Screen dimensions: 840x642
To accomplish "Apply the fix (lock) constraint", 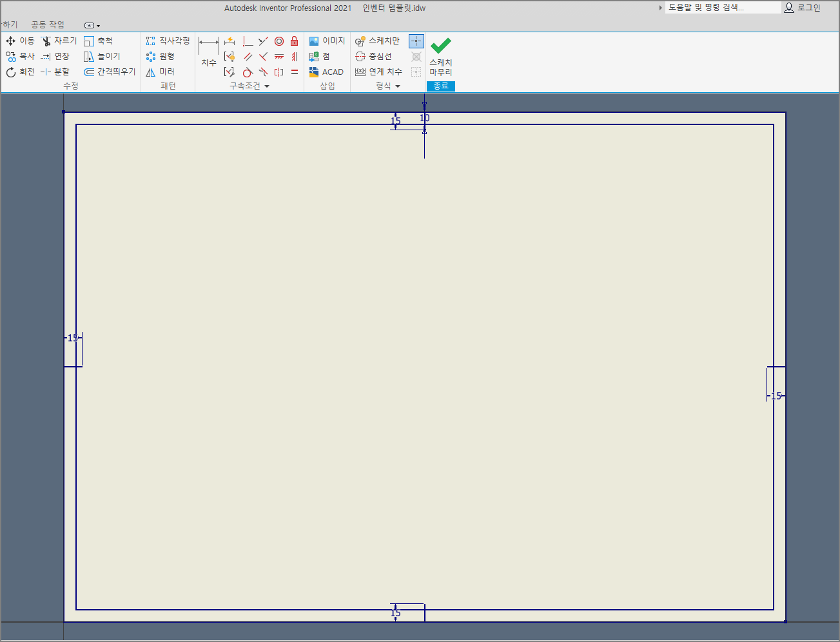I will coord(295,41).
